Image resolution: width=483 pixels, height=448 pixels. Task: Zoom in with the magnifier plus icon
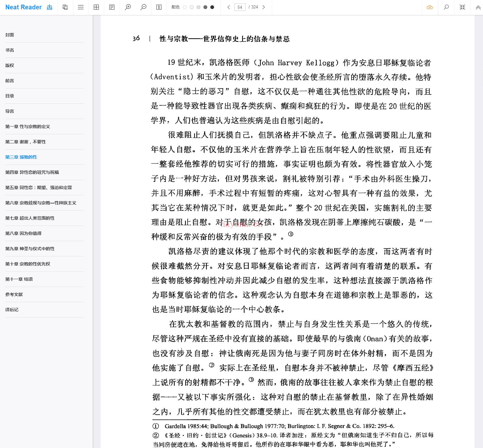pos(128,7)
